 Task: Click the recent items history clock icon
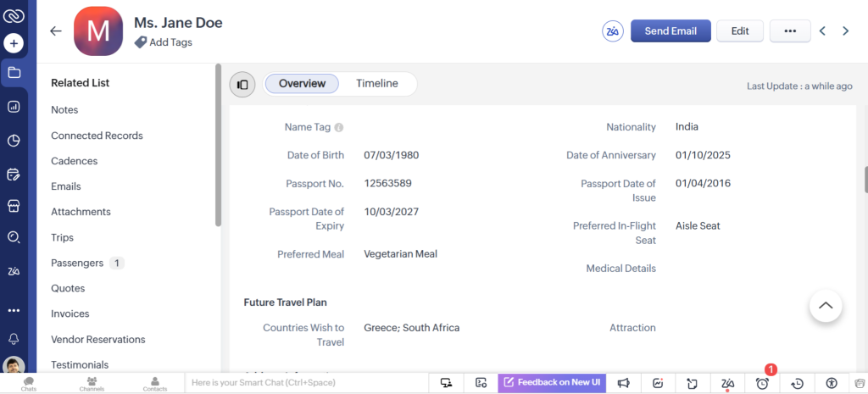[x=797, y=383]
